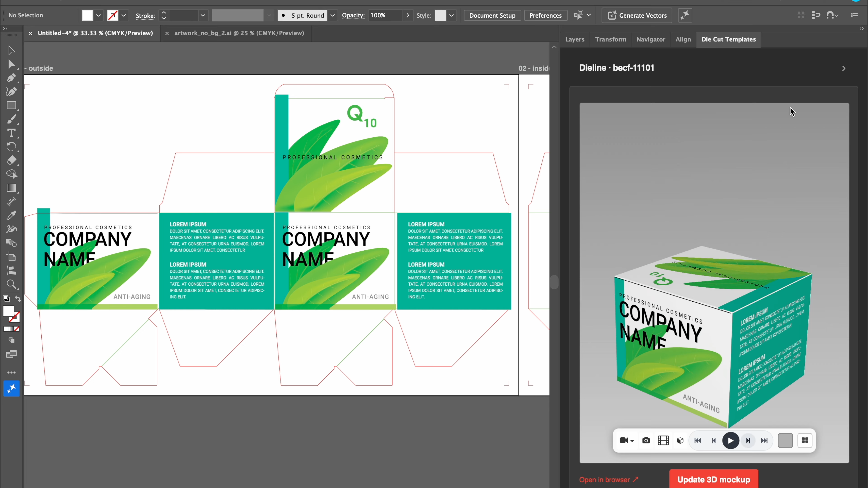Skip to last frame in mockup player
This screenshot has height=488, width=868.
pos(764,441)
